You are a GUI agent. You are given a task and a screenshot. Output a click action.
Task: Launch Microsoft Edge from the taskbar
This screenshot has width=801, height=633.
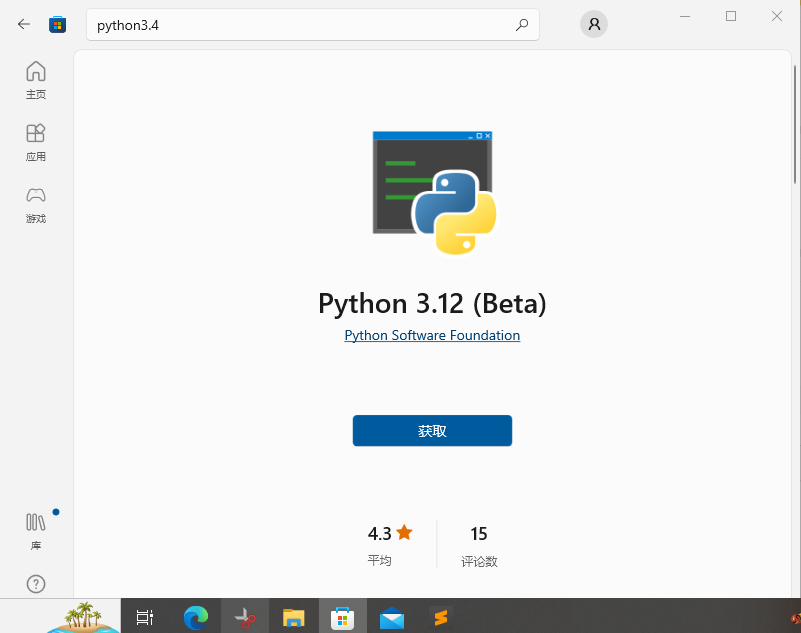pos(196,617)
